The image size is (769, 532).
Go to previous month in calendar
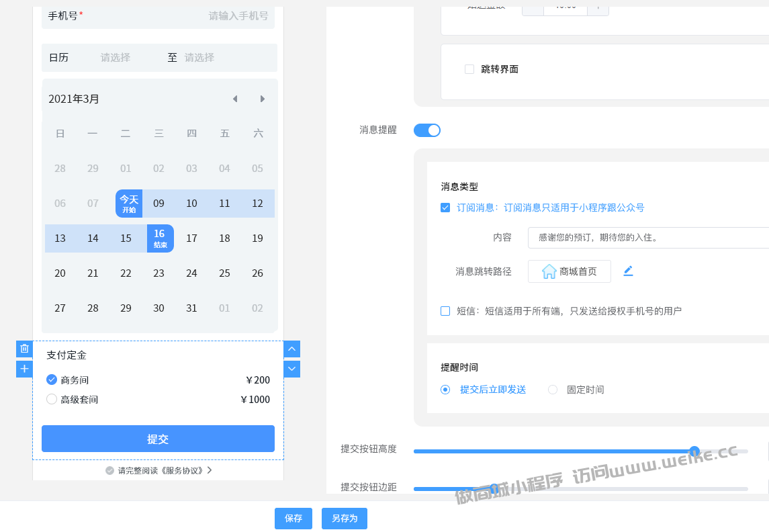pyautogui.click(x=235, y=99)
